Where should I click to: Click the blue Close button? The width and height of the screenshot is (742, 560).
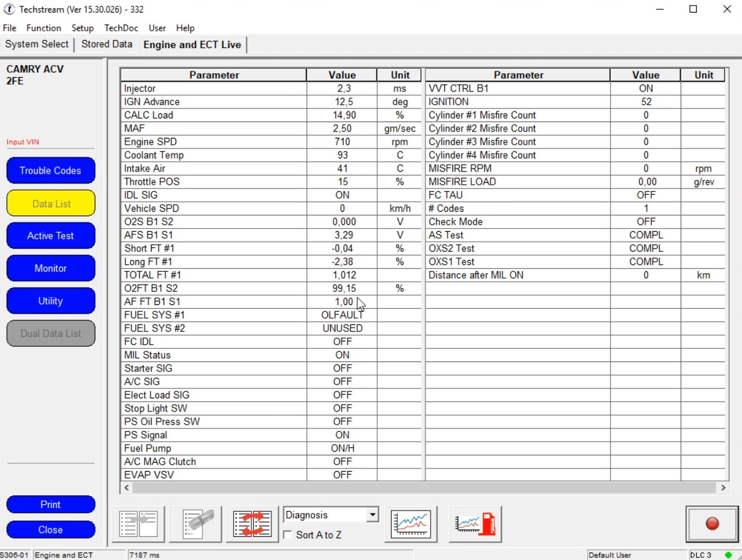(x=51, y=530)
